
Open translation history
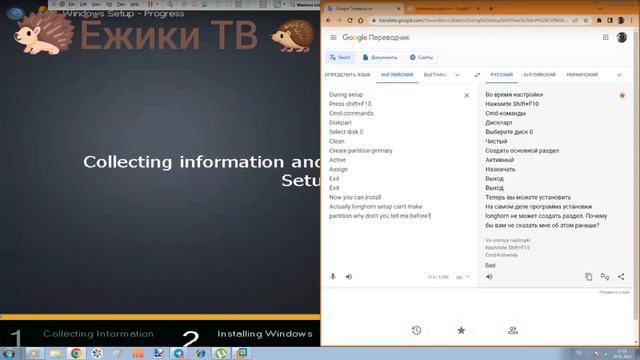tap(416, 330)
